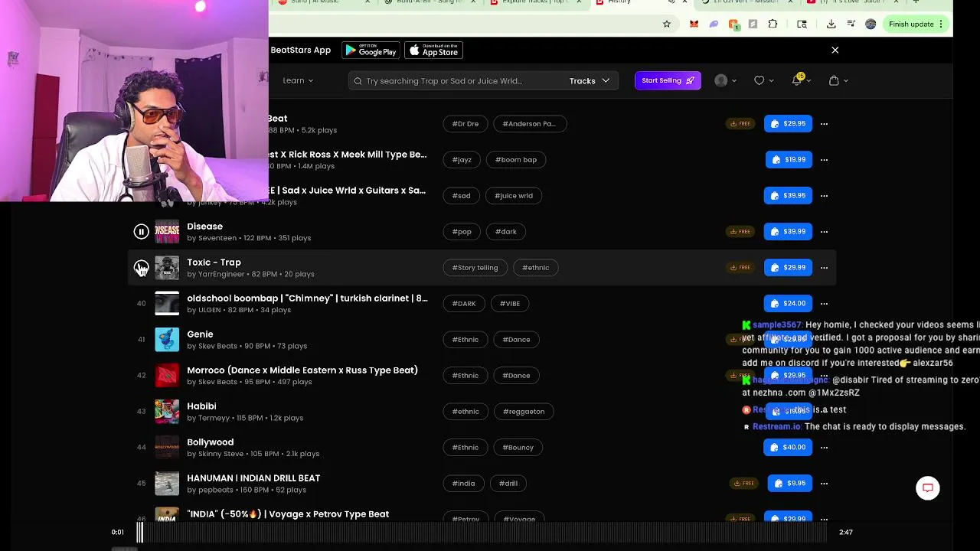This screenshot has width=980, height=551.
Task: Open MetaMask fox extension
Action: [x=694, y=24]
